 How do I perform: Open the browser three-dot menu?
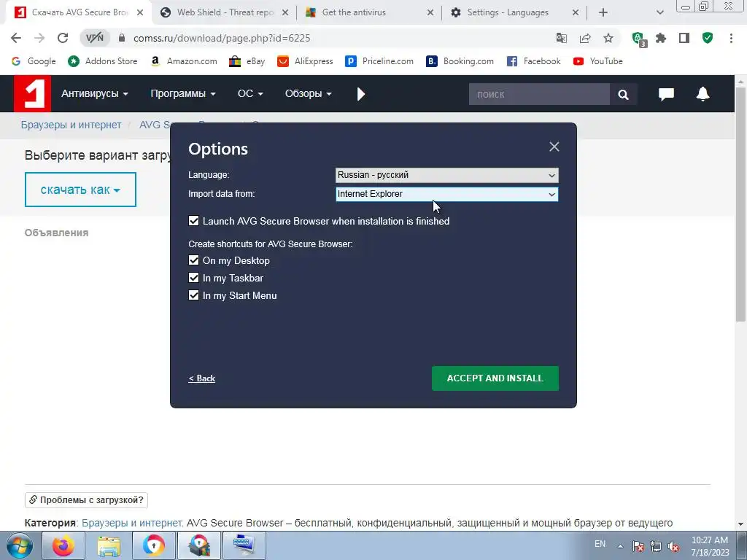[x=731, y=38]
